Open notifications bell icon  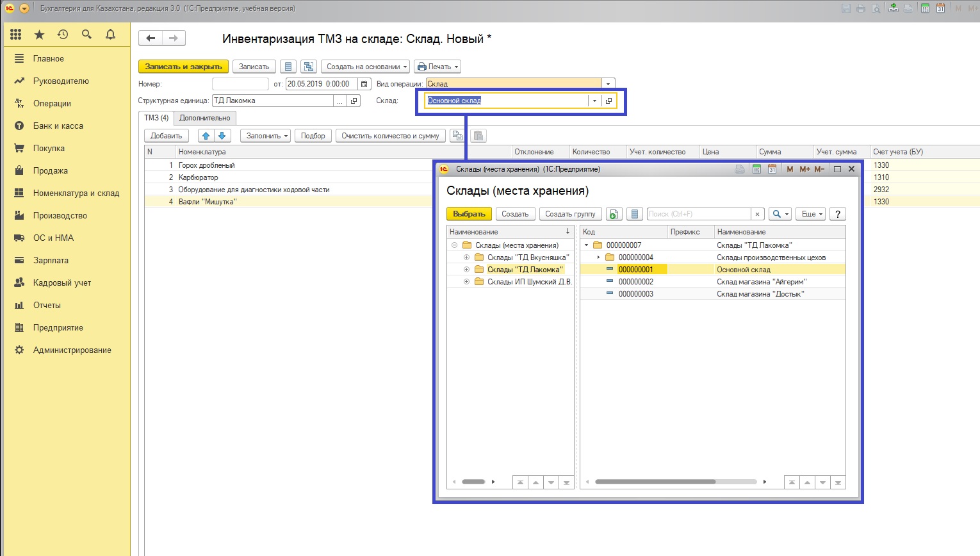pyautogui.click(x=110, y=35)
